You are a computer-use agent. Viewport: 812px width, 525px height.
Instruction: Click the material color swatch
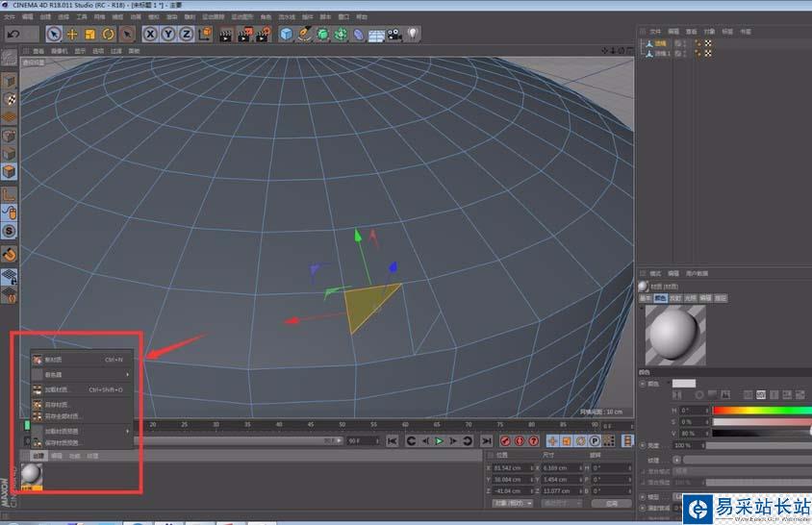pyautogui.click(x=683, y=383)
